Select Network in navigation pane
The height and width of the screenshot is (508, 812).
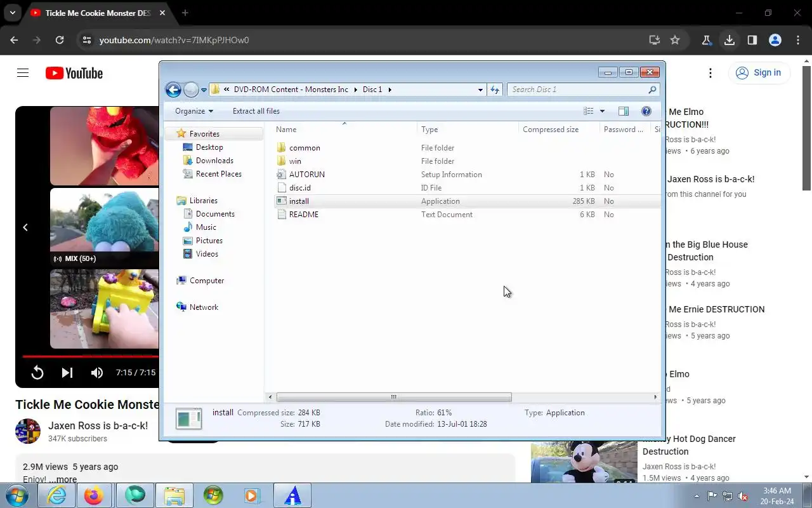(204, 307)
